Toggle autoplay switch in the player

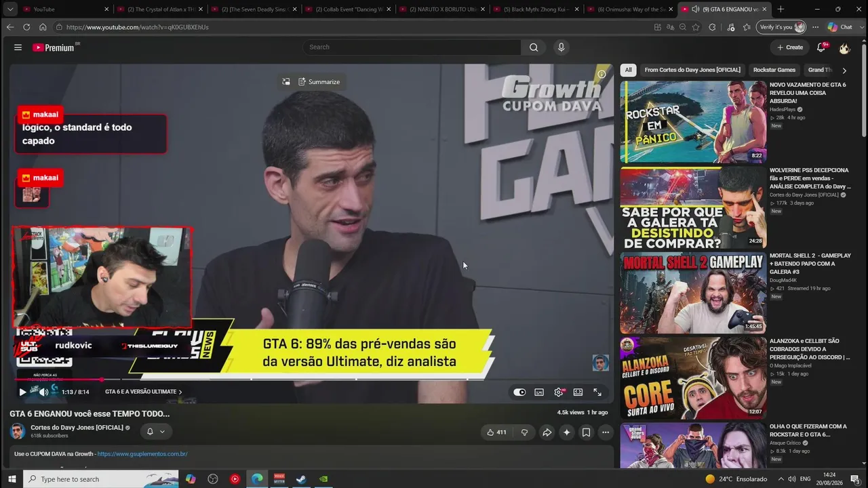click(519, 392)
